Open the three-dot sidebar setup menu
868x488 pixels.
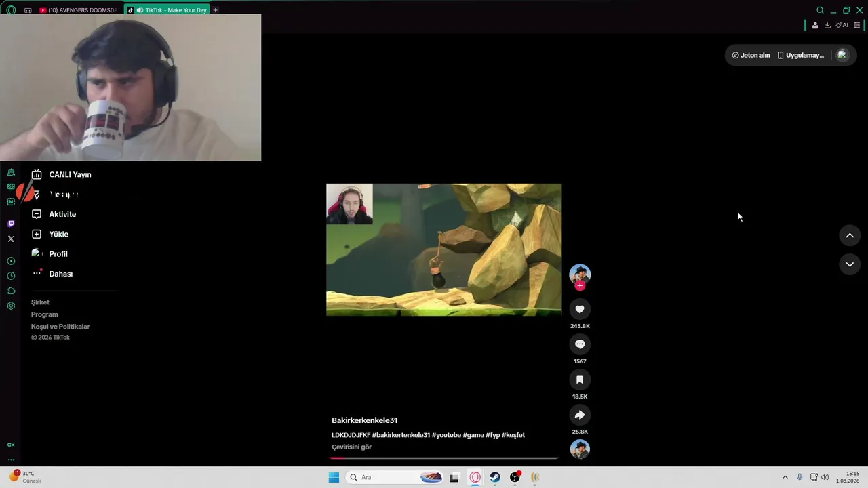click(11, 460)
